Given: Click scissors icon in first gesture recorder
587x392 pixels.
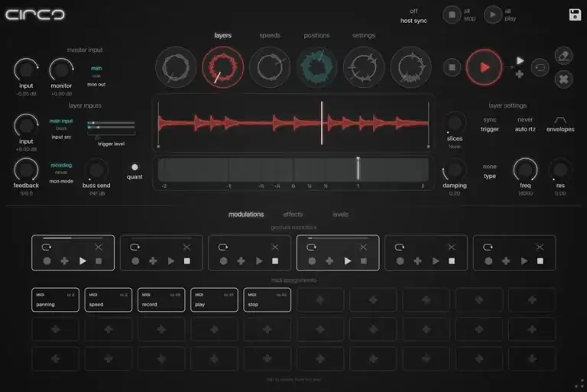Looking at the screenshot, I should click(99, 247).
